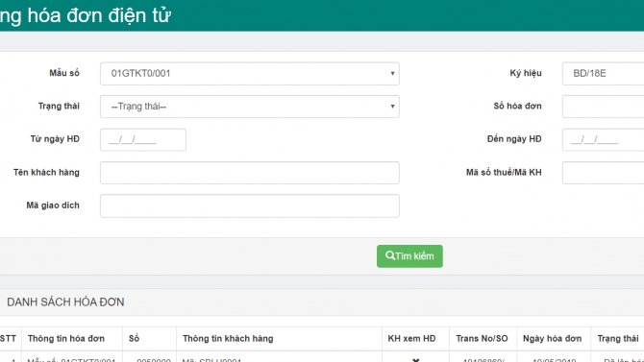The width and height of the screenshot is (644, 362).
Task: Click the DANH SÁCH HÓA ĐƠN heading
Action: [x=65, y=302]
